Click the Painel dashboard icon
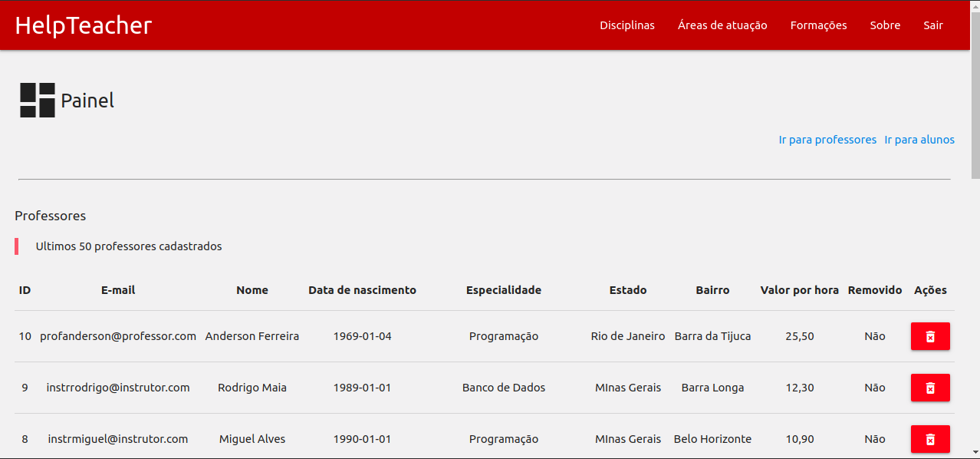 tap(38, 101)
